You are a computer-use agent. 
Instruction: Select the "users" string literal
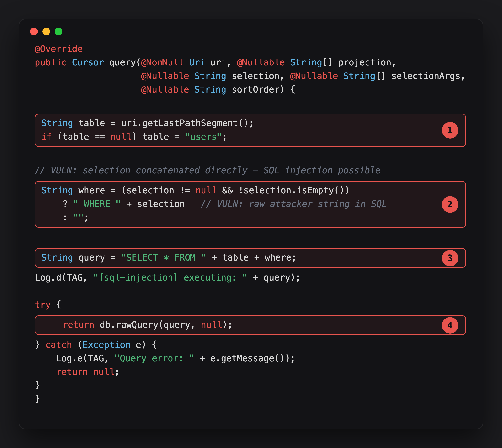click(203, 137)
